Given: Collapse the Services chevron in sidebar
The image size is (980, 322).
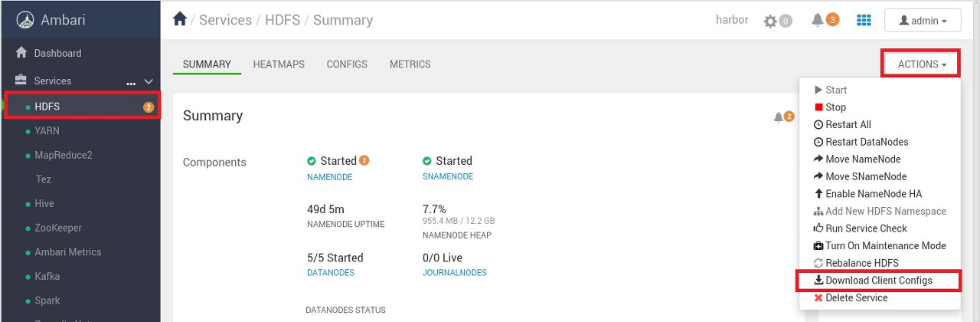Looking at the screenshot, I should [x=149, y=81].
